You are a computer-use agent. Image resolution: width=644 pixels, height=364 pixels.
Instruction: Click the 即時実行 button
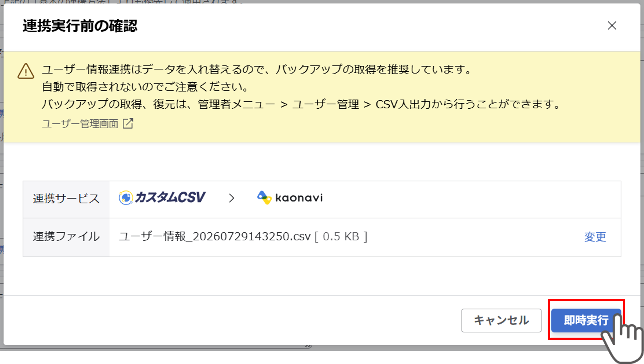[x=586, y=320]
